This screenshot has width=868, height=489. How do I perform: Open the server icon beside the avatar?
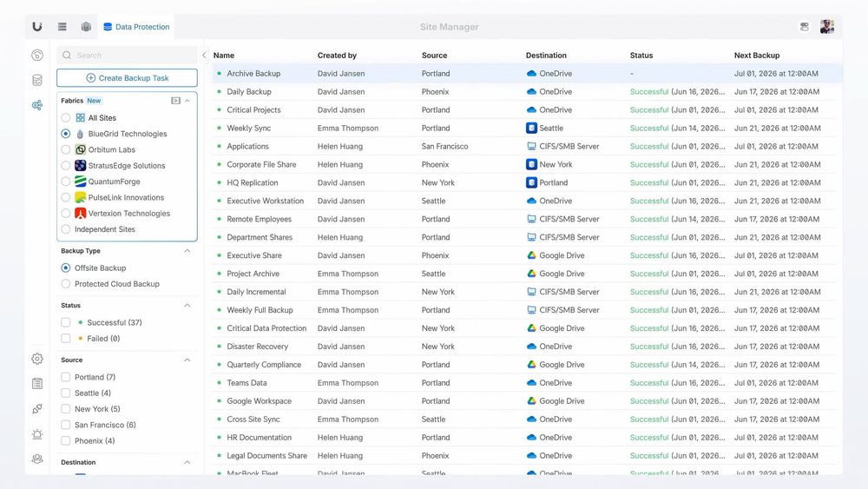pos(805,27)
